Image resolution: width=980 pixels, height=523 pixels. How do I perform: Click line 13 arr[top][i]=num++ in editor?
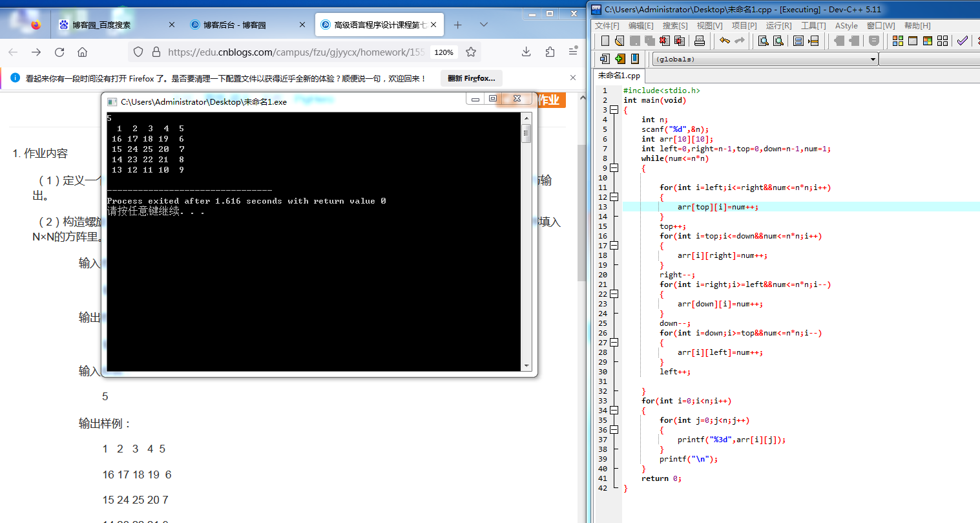(718, 207)
